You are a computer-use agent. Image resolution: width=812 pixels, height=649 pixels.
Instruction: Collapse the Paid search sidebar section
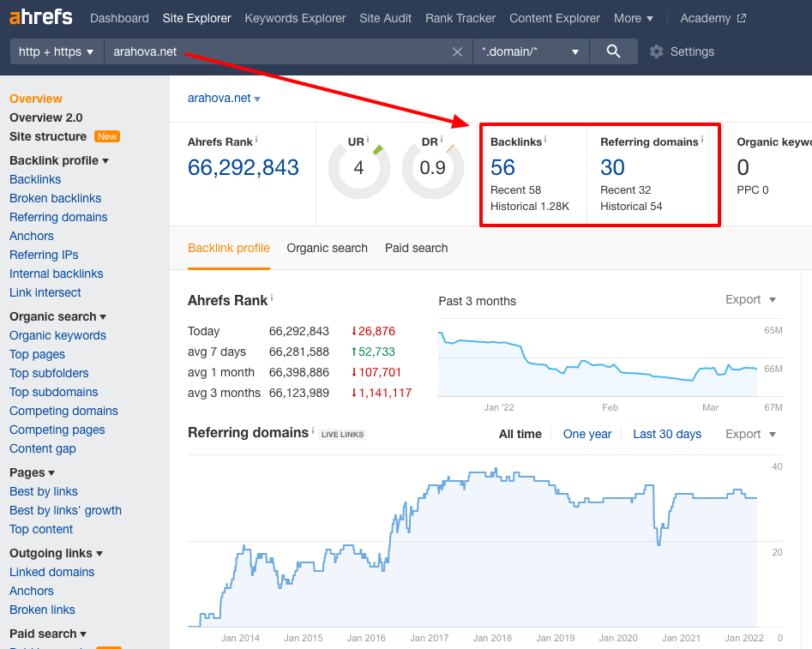click(x=48, y=634)
